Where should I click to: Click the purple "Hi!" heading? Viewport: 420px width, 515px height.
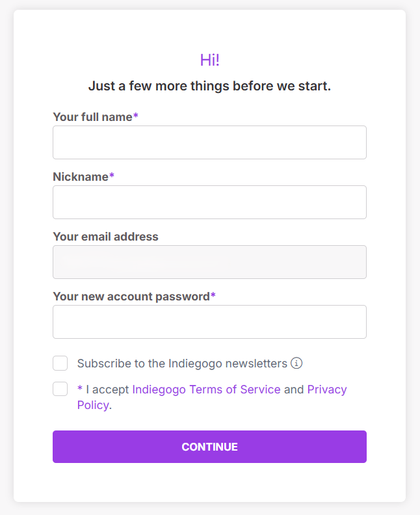(x=210, y=60)
